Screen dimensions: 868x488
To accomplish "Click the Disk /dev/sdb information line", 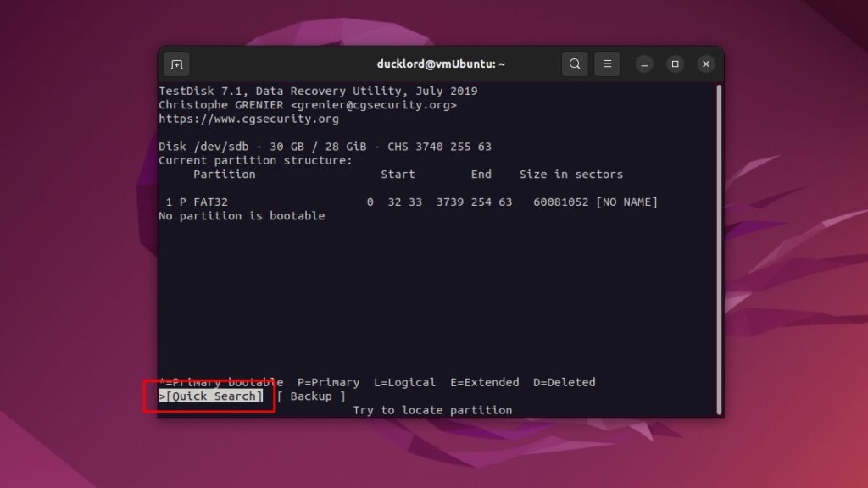I will (325, 147).
